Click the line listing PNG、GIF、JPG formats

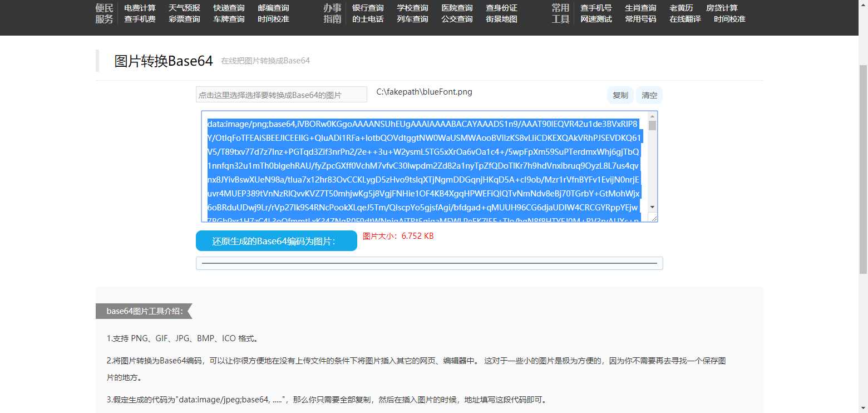pos(183,338)
